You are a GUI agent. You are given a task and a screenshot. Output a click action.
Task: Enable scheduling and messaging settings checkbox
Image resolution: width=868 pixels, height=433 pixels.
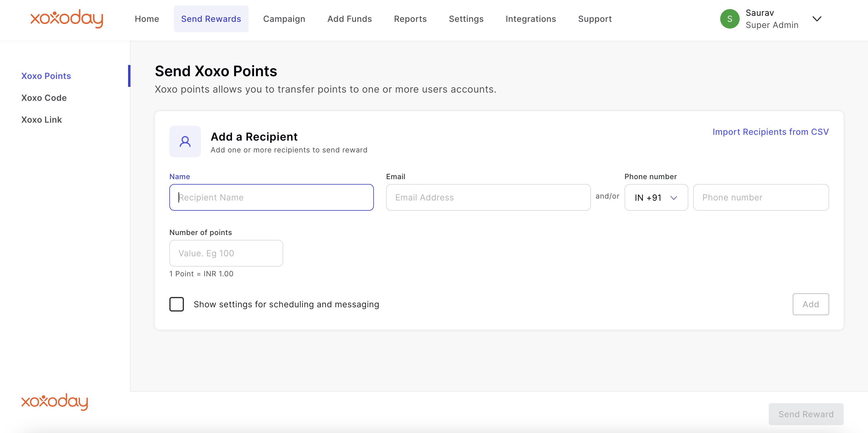click(177, 304)
